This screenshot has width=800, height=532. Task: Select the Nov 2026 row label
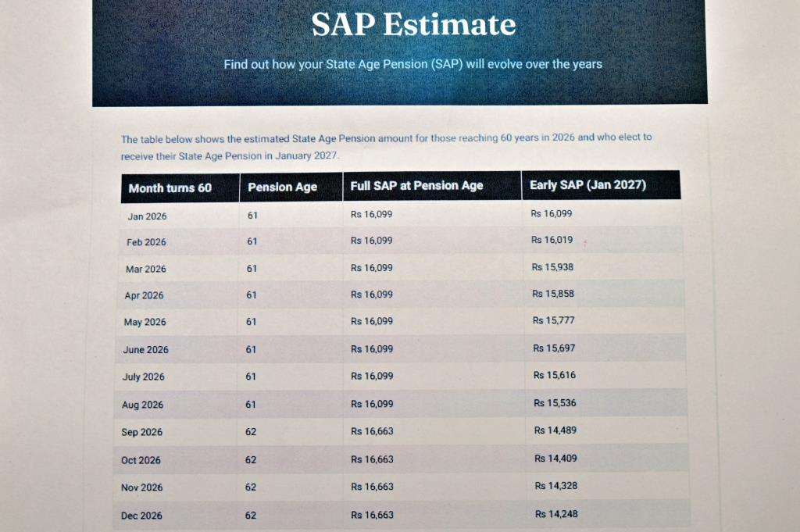click(x=142, y=487)
